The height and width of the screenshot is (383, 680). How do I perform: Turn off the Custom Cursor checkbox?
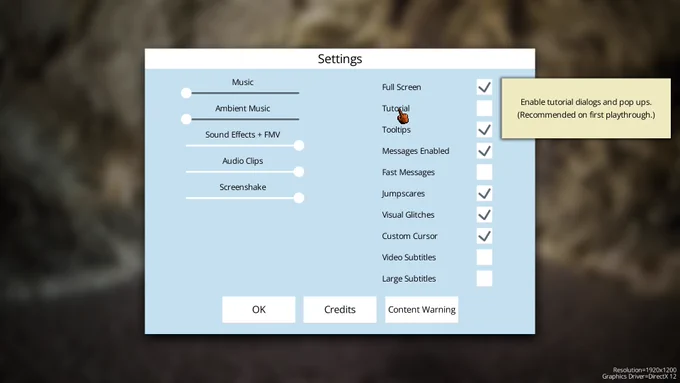[484, 236]
